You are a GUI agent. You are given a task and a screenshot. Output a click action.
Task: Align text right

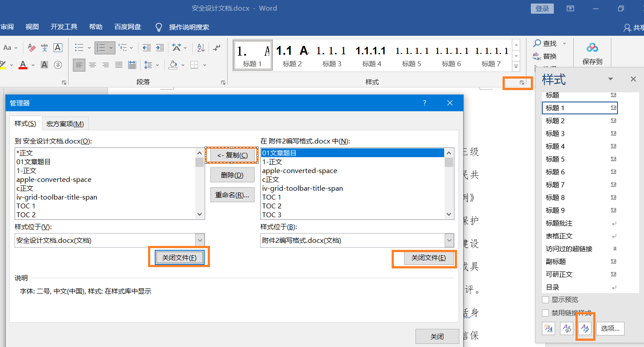106,65
